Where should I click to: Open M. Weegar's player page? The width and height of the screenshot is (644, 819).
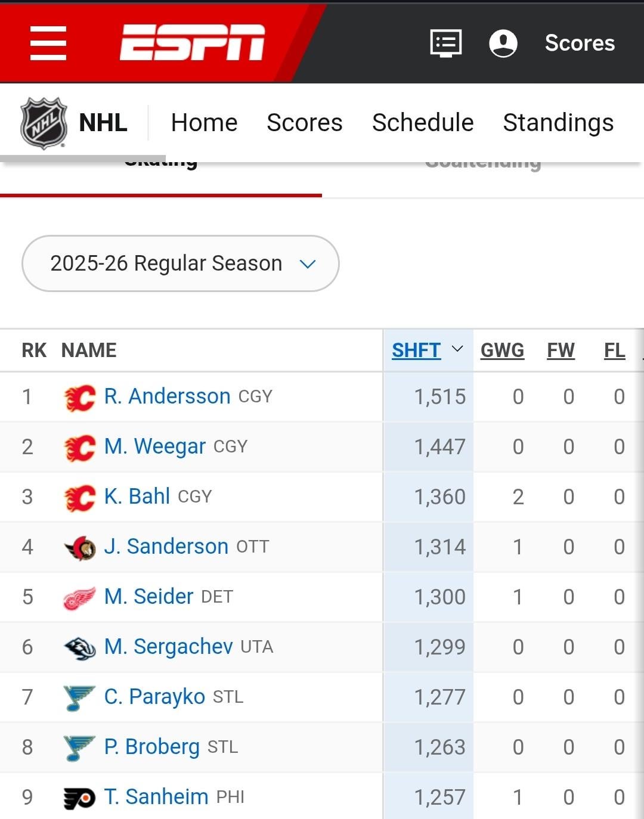pyautogui.click(x=154, y=446)
